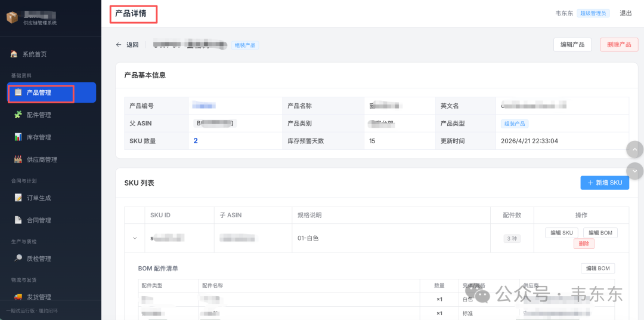Click the blue 新增 SKU button
Image resolution: width=644 pixels, height=320 pixels.
(x=605, y=183)
